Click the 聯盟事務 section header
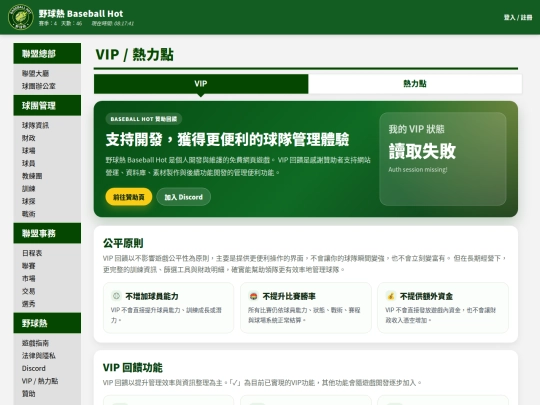540x405 pixels. 47,233
